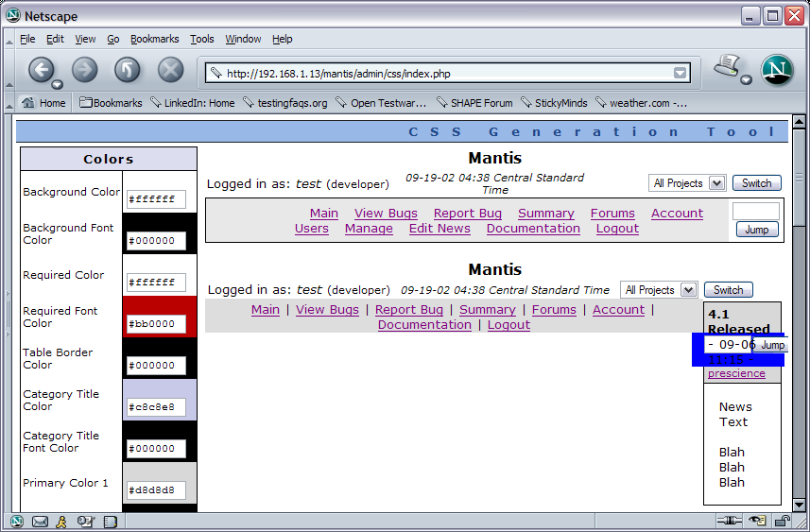Click the Jump button in upper menu

(x=757, y=230)
